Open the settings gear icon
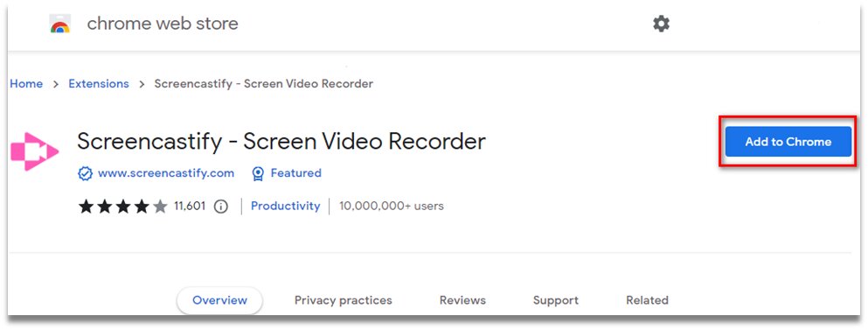This screenshot has width=868, height=330. tap(661, 24)
